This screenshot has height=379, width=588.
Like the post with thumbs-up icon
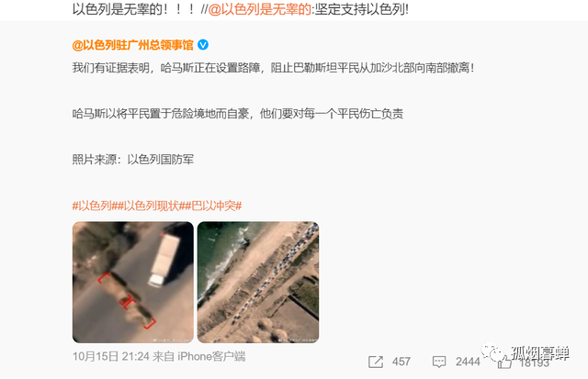point(504,362)
